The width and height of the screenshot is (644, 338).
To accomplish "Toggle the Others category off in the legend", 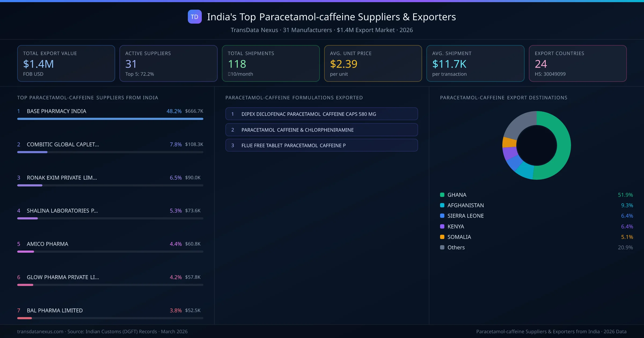I will 456,247.
